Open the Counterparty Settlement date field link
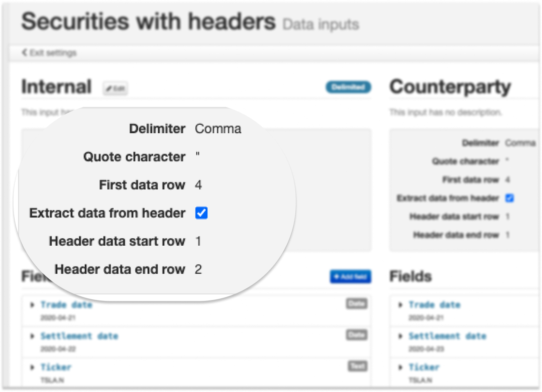The width and height of the screenshot is (542, 392). [x=448, y=336]
